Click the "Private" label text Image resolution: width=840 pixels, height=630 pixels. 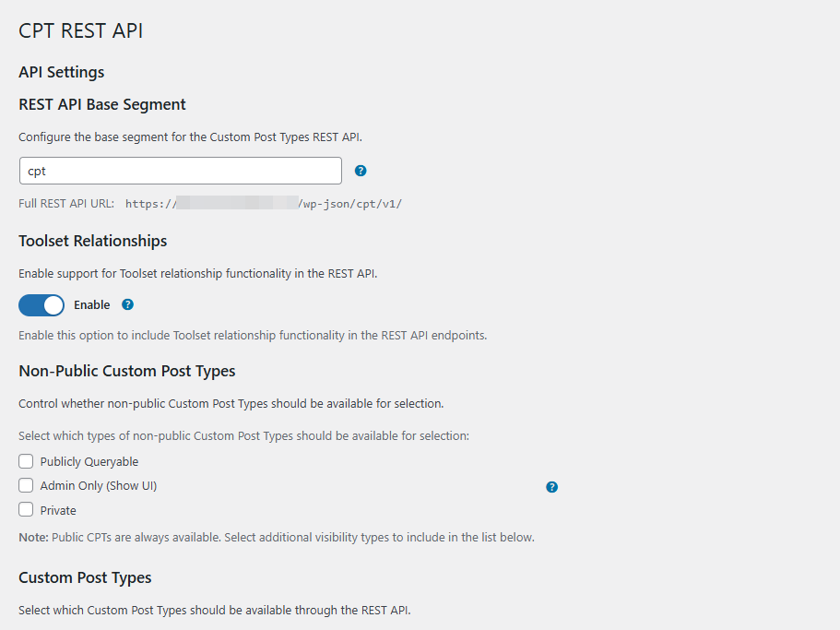[58, 510]
